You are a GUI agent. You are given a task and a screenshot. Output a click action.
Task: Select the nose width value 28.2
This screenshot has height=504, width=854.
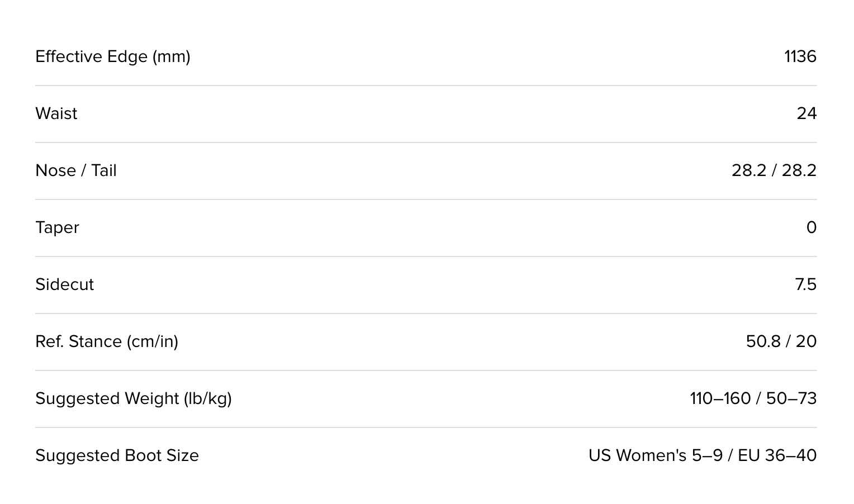(748, 171)
